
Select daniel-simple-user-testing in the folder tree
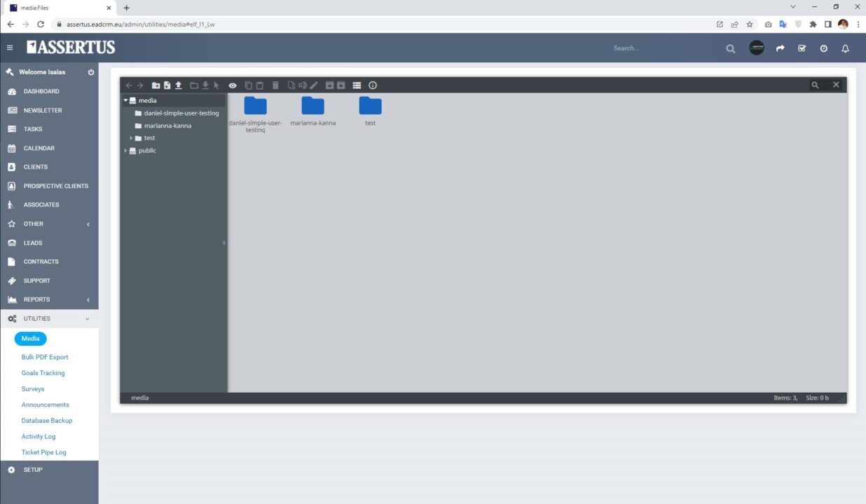point(181,113)
